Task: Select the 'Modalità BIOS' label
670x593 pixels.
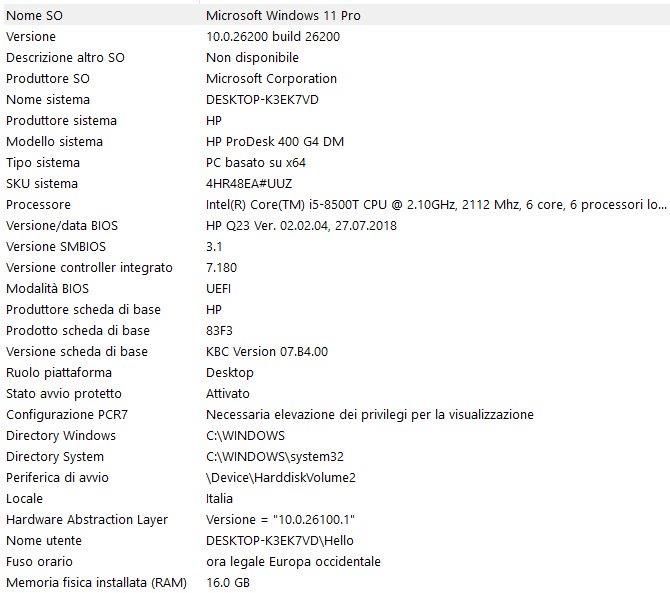Action: pyautogui.click(x=47, y=288)
